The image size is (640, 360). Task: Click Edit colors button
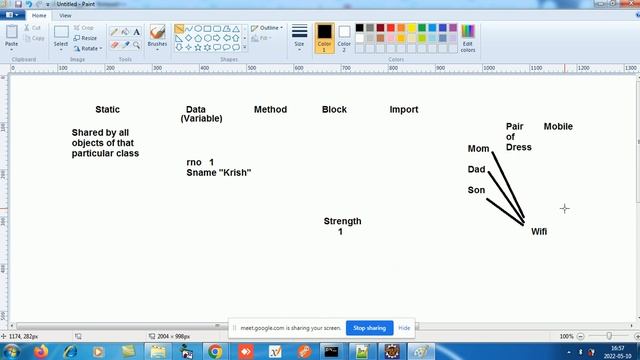point(468,38)
